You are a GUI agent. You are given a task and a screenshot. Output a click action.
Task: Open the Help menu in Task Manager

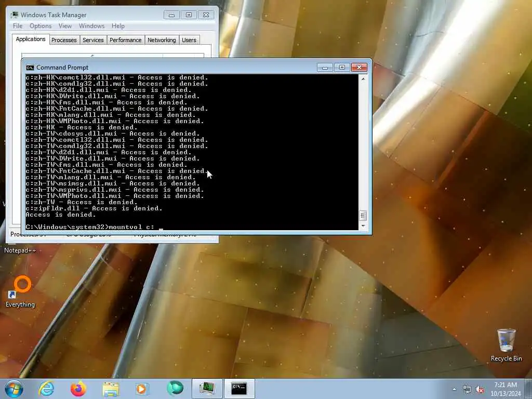click(x=118, y=26)
